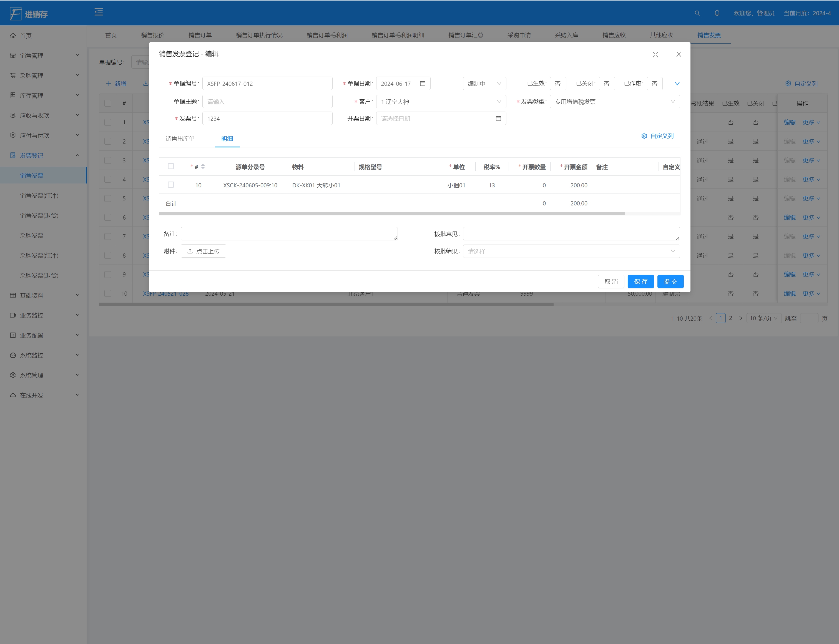Close the 销售发票登记 dialog

click(x=679, y=54)
